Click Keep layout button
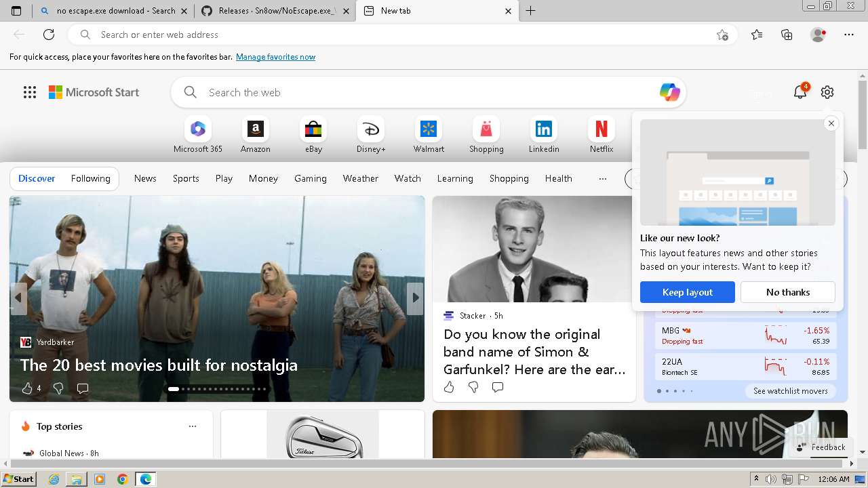 click(x=688, y=292)
